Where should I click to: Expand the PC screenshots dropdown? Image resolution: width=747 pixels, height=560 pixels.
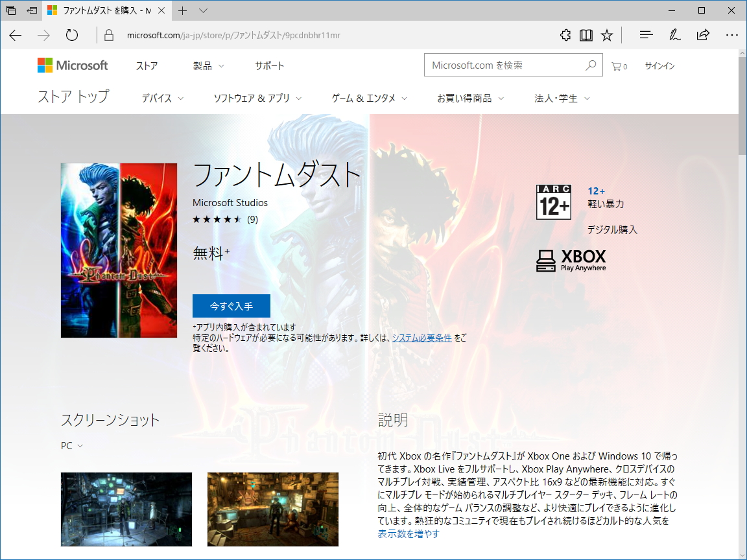pos(71,445)
